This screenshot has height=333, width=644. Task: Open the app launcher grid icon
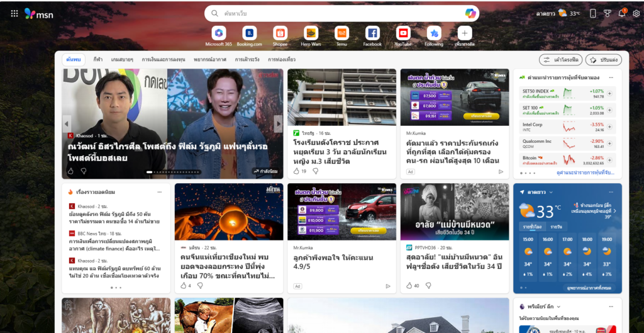pos(14,13)
